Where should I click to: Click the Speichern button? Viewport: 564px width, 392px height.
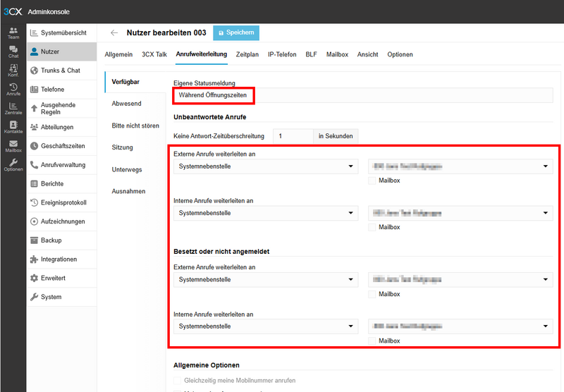(236, 32)
